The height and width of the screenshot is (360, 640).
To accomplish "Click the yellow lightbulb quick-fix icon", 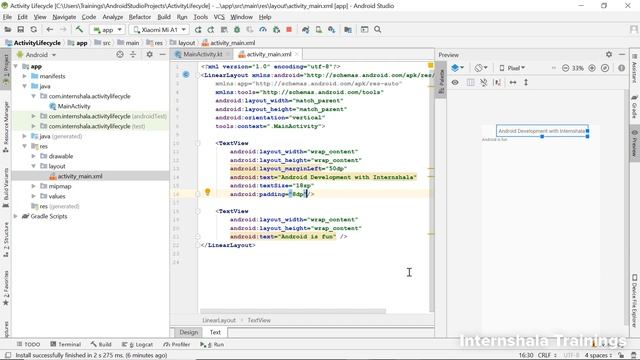I will (207, 192).
